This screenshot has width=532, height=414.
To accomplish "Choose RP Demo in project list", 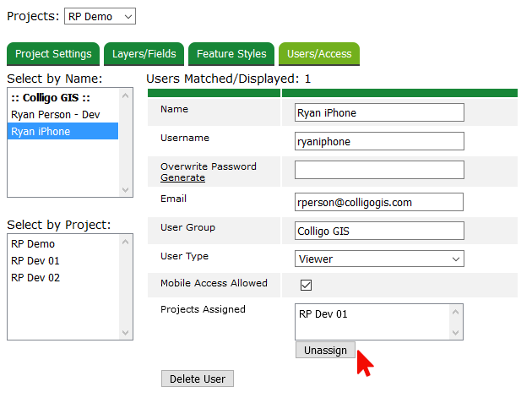I will [33, 243].
